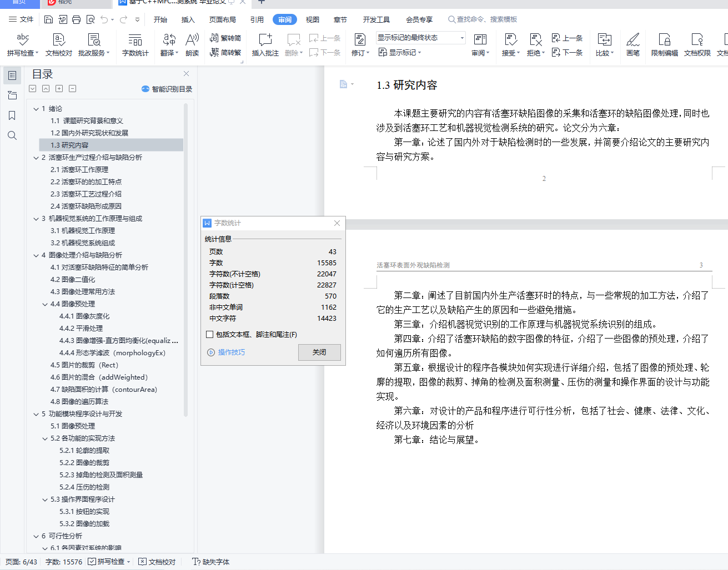Click the bookmark icon in the left sidebar
Screen dimensions: 728x570
point(12,115)
